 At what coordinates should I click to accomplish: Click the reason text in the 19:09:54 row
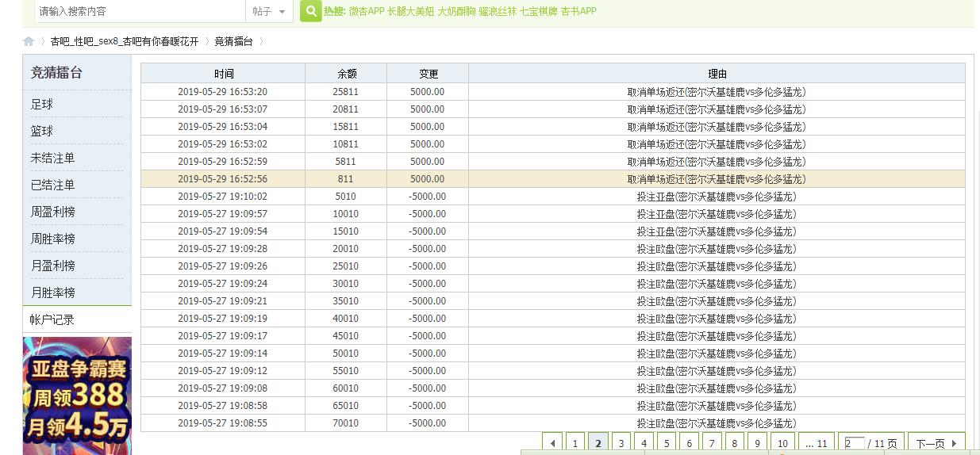717,231
